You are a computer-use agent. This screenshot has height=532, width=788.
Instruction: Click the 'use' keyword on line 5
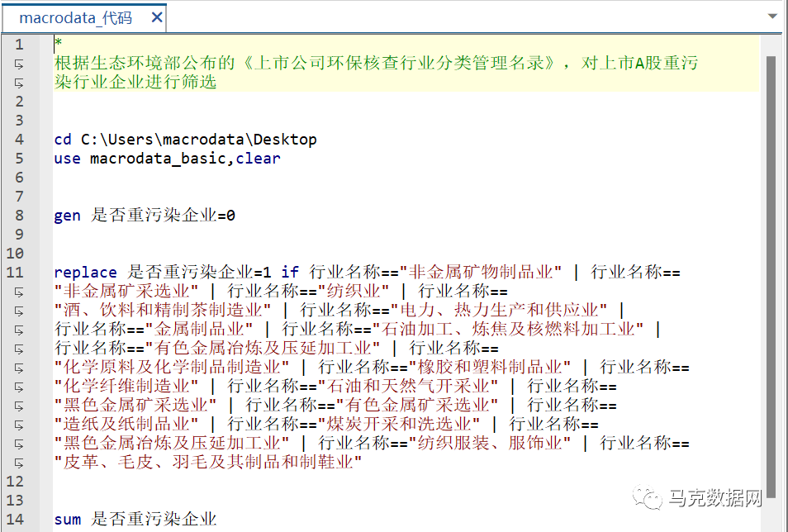pos(68,159)
